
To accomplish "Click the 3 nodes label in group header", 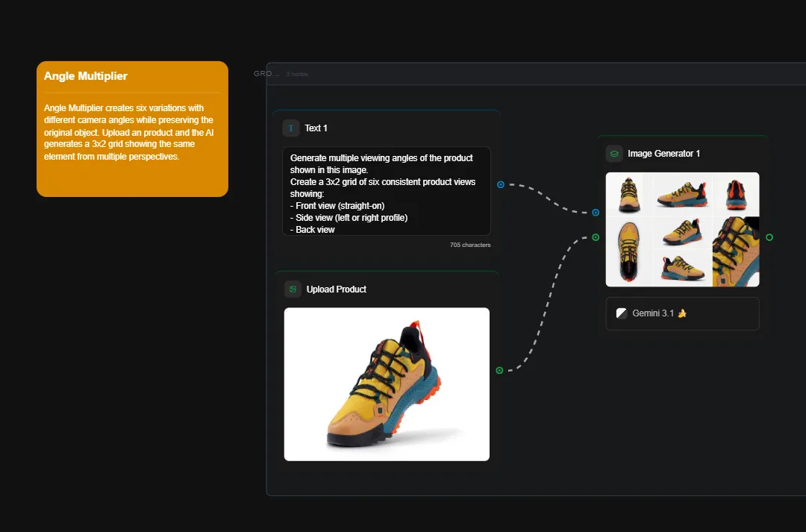I will point(296,74).
